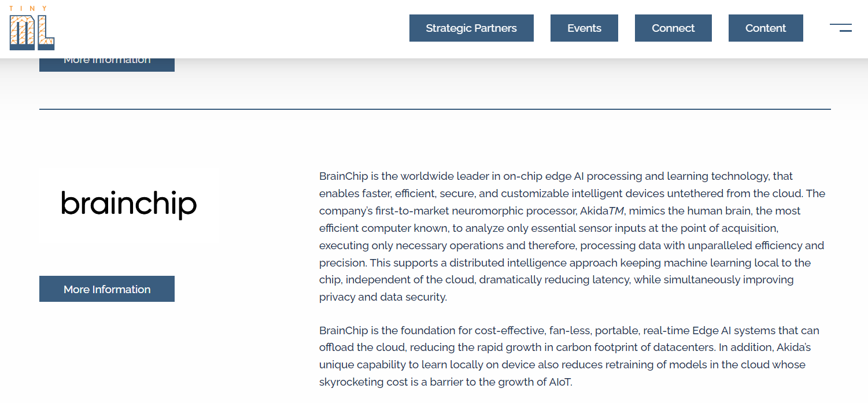Click the tinyML logo in the header

pos(32,28)
